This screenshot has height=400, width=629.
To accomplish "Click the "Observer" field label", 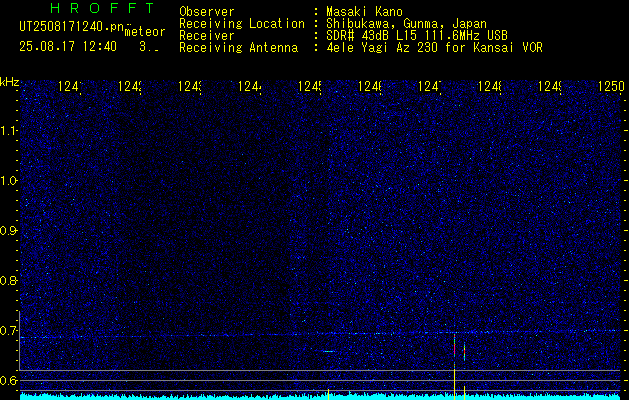I will tap(207, 11).
